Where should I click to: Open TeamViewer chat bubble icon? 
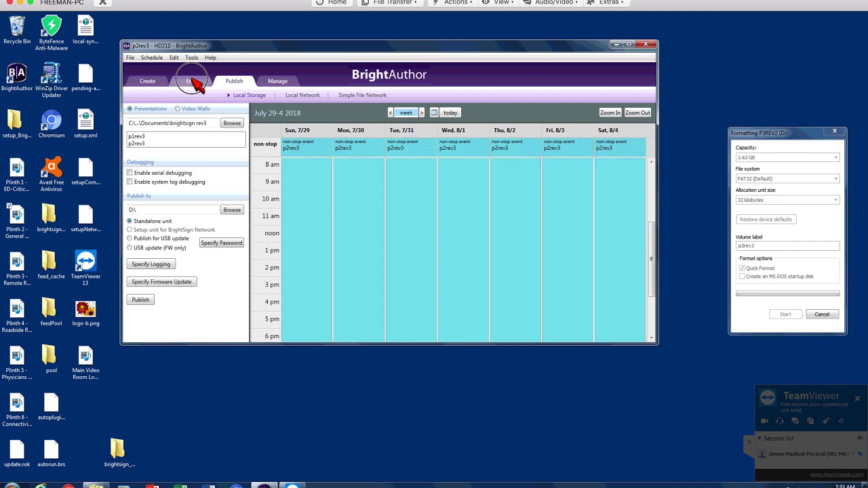(x=795, y=421)
